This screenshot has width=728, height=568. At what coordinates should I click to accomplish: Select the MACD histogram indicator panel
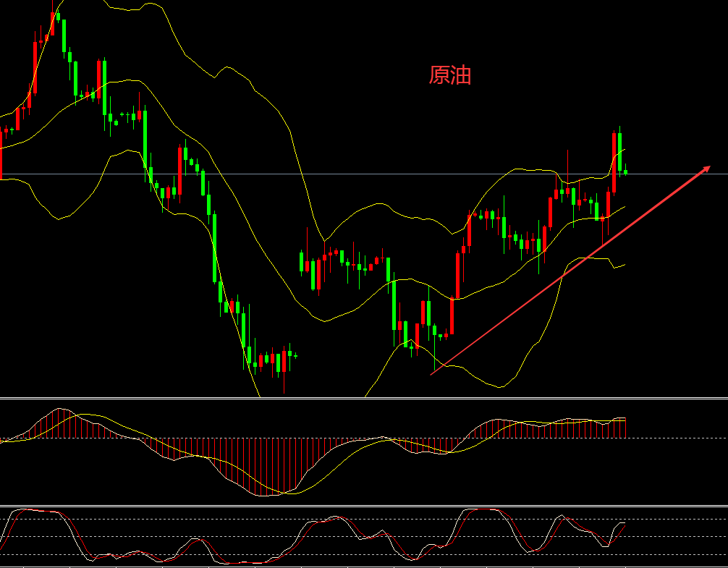coord(364,452)
